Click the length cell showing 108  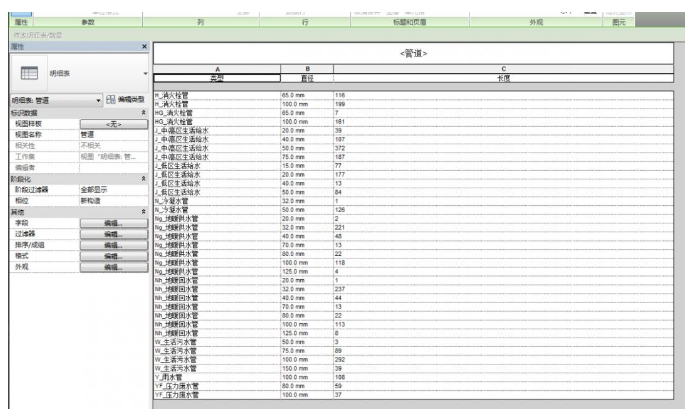click(x=503, y=377)
